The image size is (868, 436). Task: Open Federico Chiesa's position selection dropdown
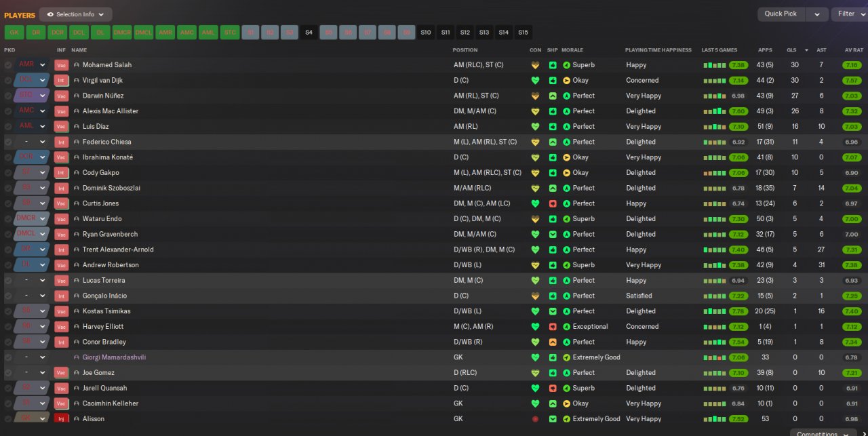pyautogui.click(x=42, y=142)
